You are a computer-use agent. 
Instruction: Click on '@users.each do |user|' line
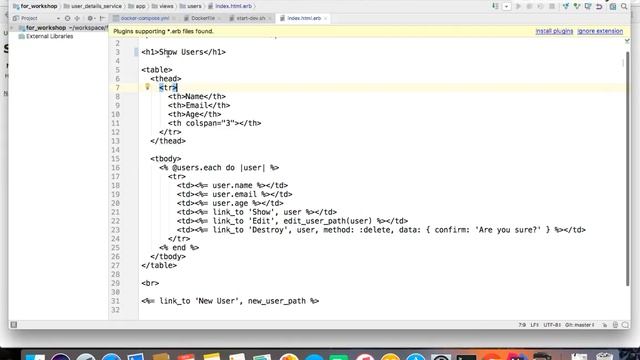click(x=219, y=168)
